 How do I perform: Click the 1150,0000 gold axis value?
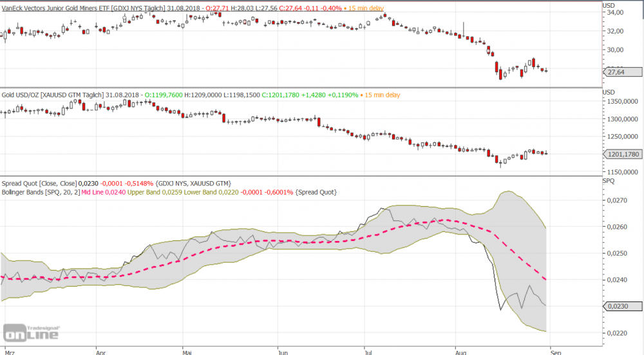[623, 172]
